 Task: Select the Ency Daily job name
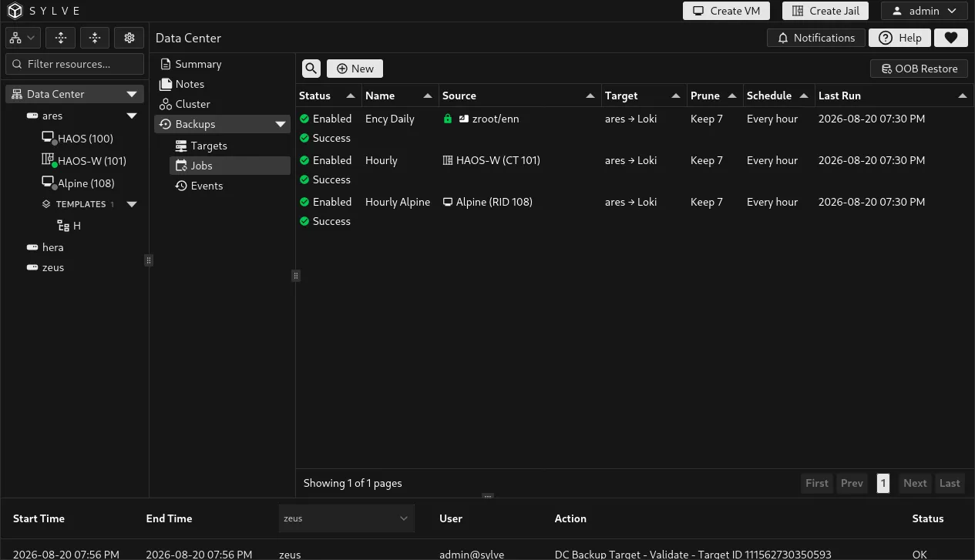point(390,119)
